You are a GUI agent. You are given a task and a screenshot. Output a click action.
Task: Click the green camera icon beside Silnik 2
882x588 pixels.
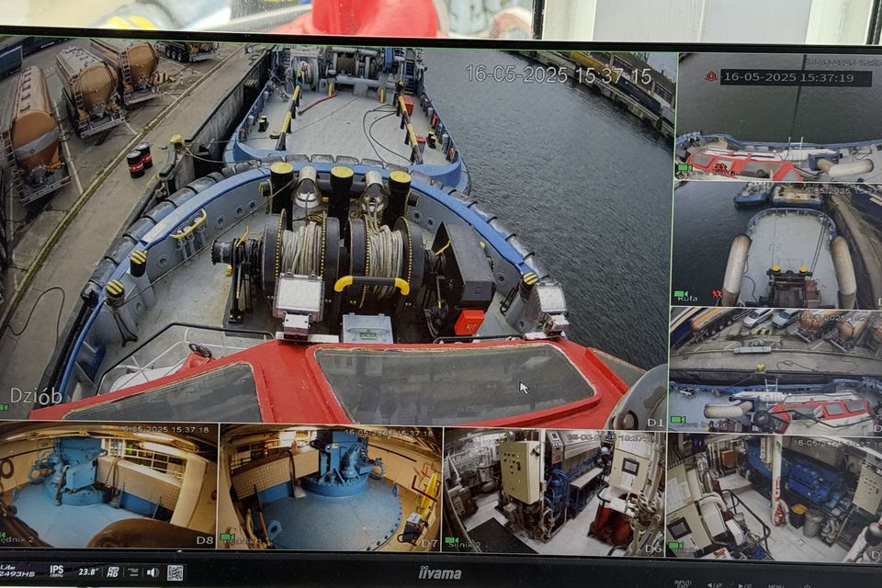(452, 541)
